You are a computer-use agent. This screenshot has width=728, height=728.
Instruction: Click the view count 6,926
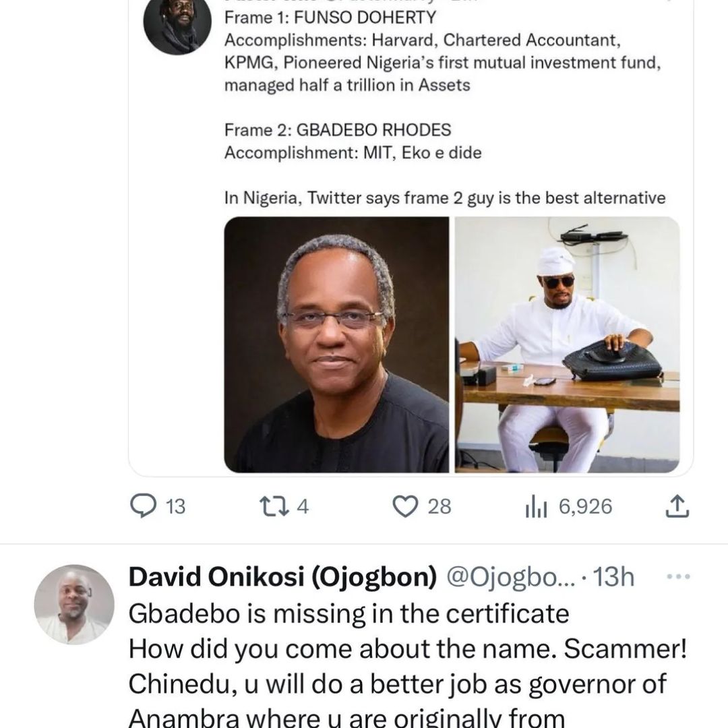[585, 506]
